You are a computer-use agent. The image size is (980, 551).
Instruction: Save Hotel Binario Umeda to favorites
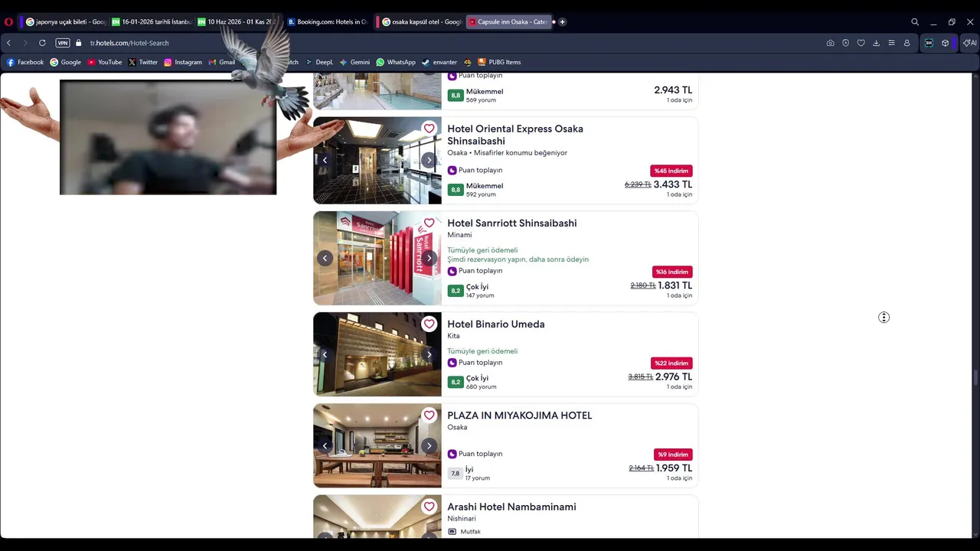coord(429,324)
